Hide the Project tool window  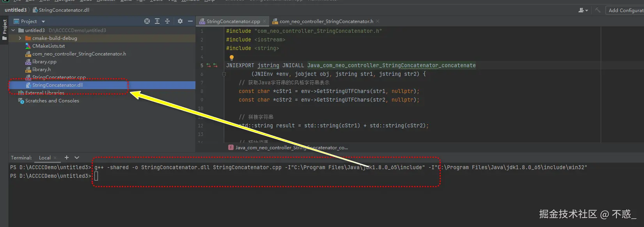pos(190,21)
